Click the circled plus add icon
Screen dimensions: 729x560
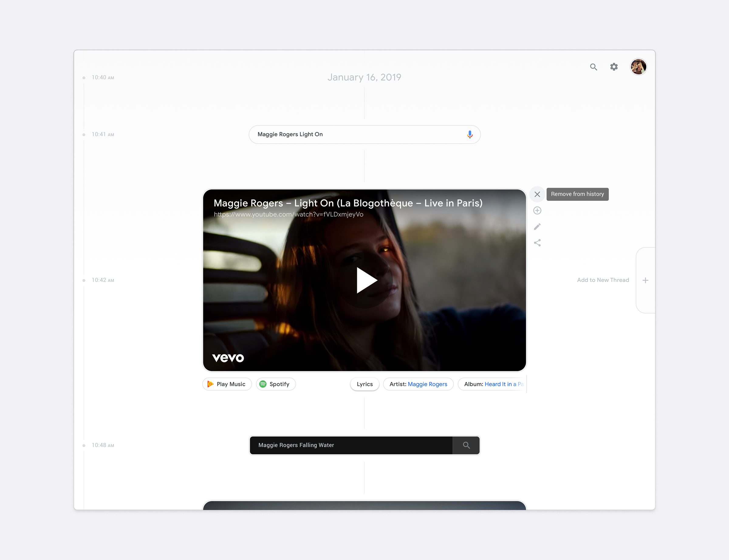537,210
